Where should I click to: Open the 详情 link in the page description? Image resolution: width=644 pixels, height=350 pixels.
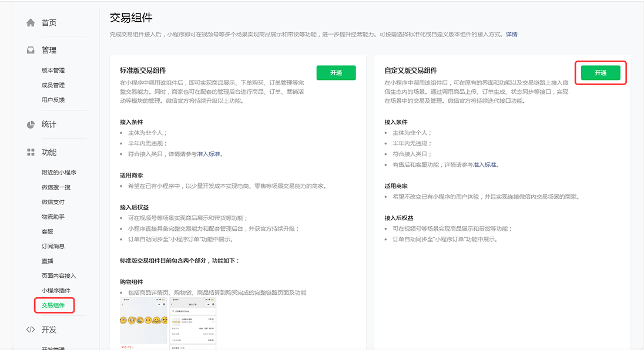coord(512,35)
